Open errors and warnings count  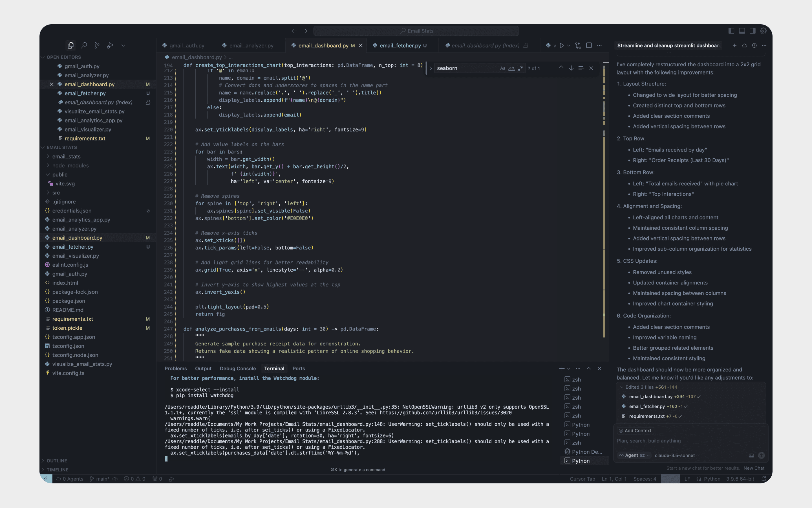[x=134, y=479]
